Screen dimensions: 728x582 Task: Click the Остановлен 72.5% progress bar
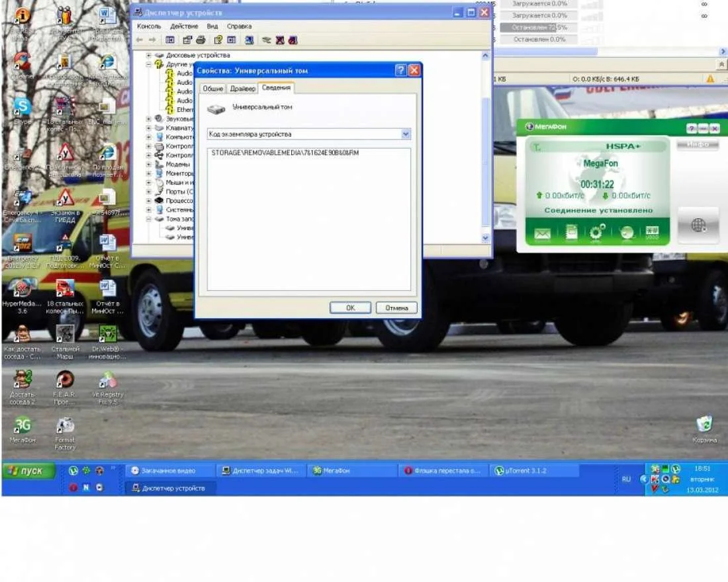[x=539, y=27]
